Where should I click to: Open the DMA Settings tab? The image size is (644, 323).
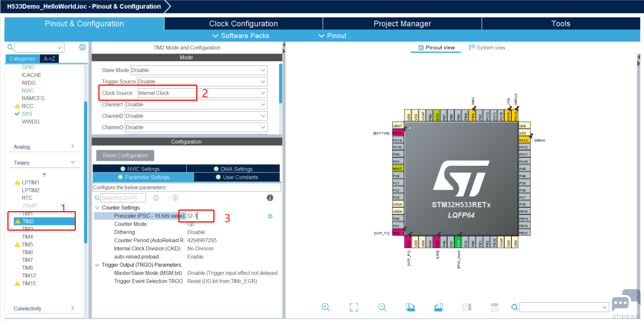coord(233,169)
